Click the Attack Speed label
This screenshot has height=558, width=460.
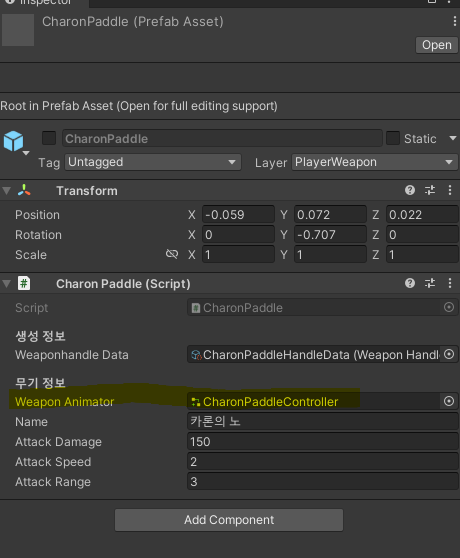click(53, 462)
